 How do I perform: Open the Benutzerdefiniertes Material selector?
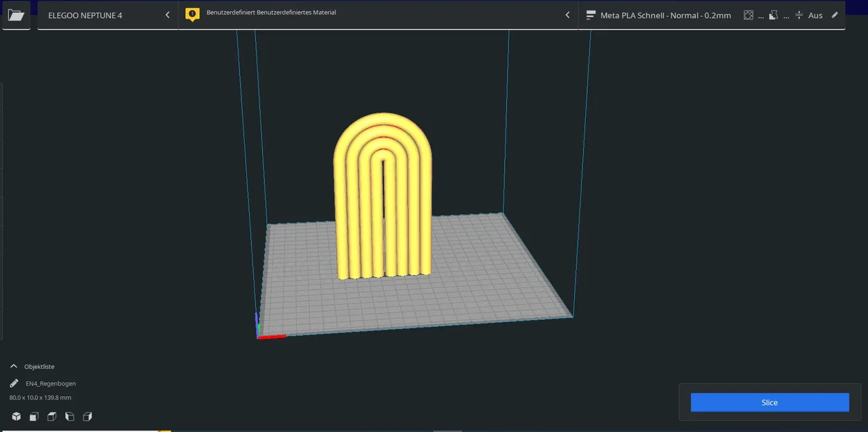point(378,15)
